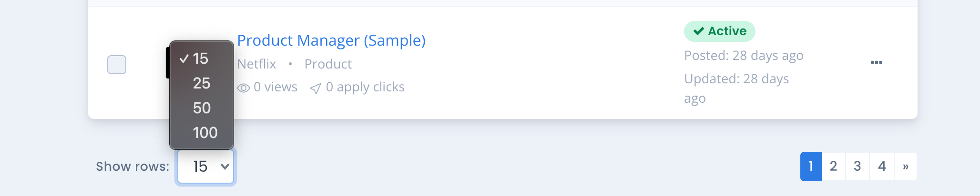The width and height of the screenshot is (980, 196).
Task: Click the Active status badge
Action: (720, 31)
